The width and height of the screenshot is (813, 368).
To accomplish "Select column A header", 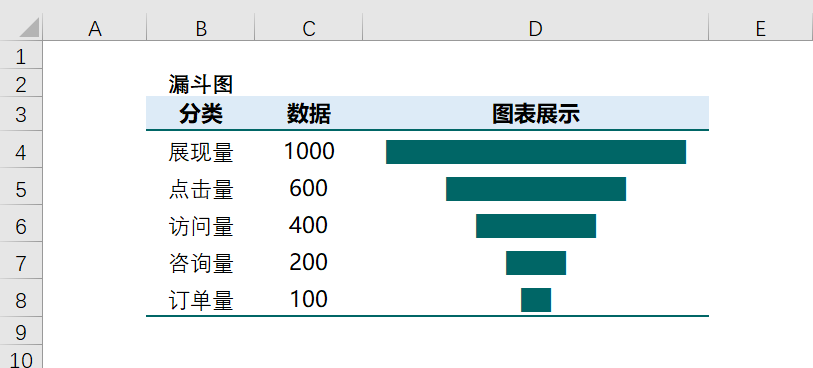I will coord(95,27).
